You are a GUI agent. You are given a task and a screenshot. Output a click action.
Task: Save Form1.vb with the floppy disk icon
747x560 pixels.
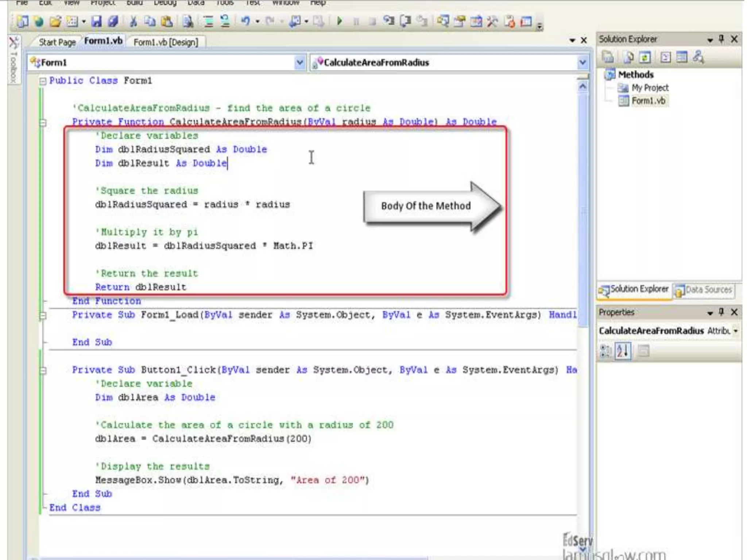[x=96, y=22]
